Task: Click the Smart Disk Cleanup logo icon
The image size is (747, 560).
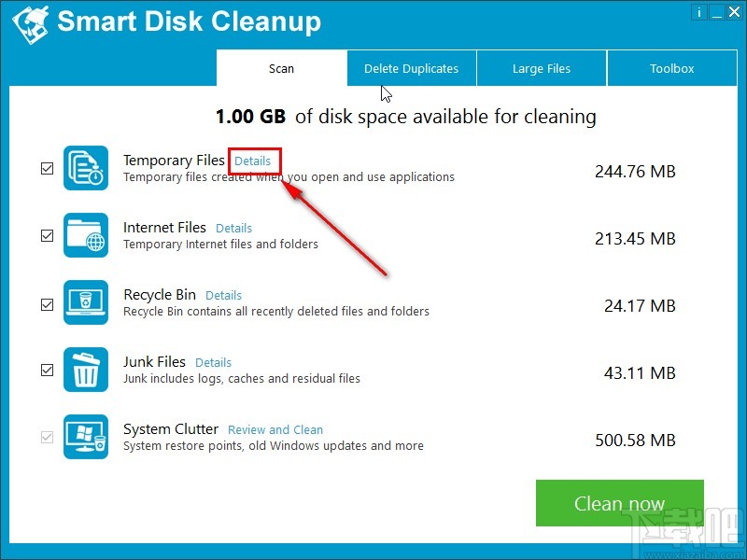Action: point(31,24)
